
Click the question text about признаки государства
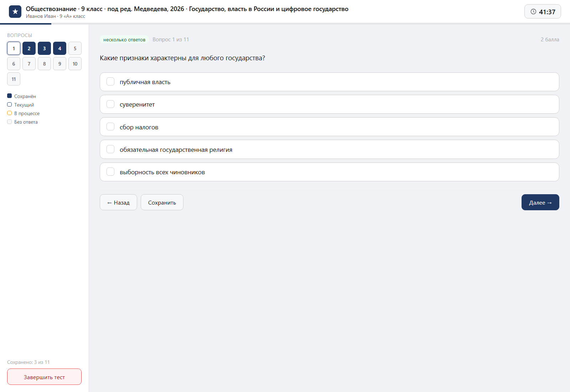pyautogui.click(x=182, y=58)
